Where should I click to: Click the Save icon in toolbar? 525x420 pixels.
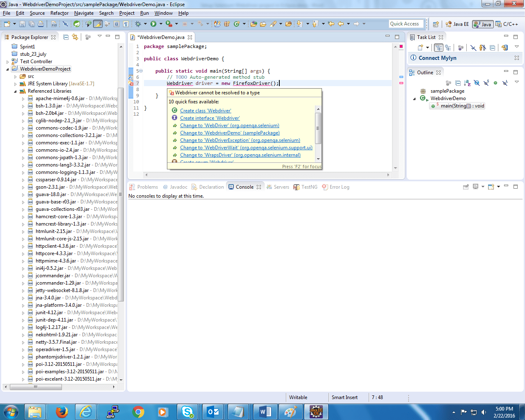click(22, 24)
